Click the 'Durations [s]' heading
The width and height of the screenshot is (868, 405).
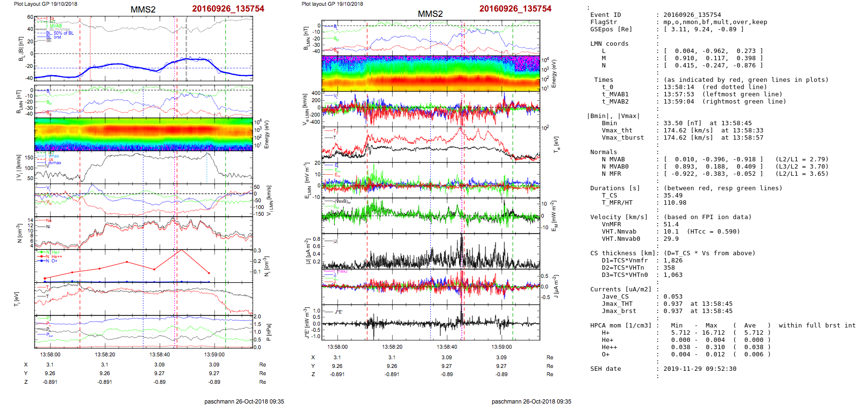click(x=615, y=188)
